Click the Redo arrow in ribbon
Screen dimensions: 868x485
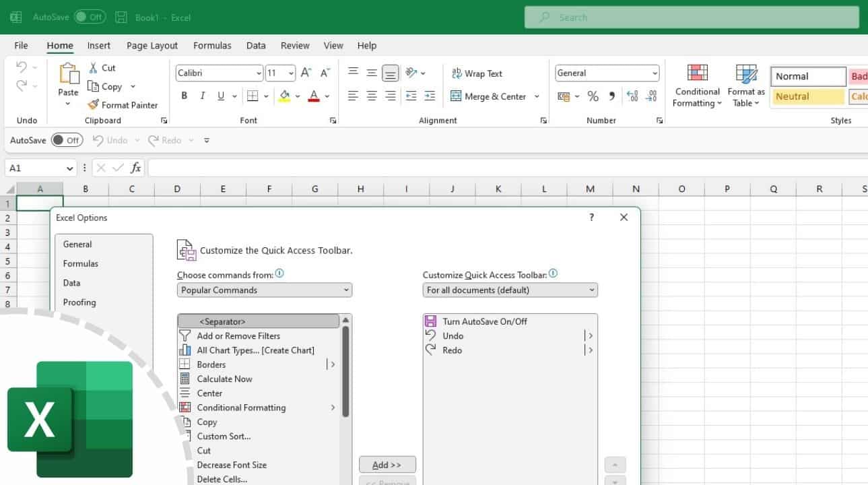point(22,86)
